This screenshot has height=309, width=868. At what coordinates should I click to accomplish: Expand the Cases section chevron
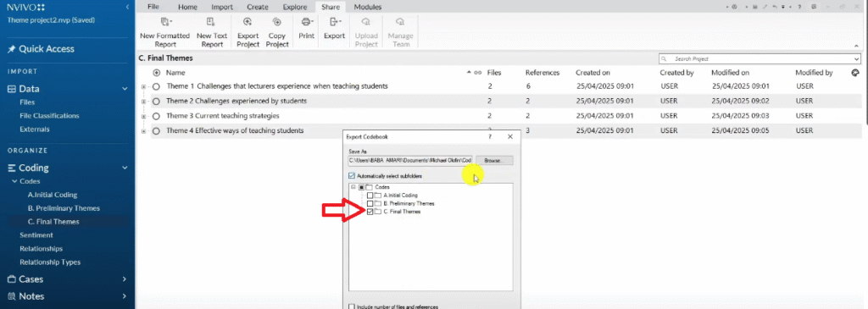pyautogui.click(x=125, y=279)
